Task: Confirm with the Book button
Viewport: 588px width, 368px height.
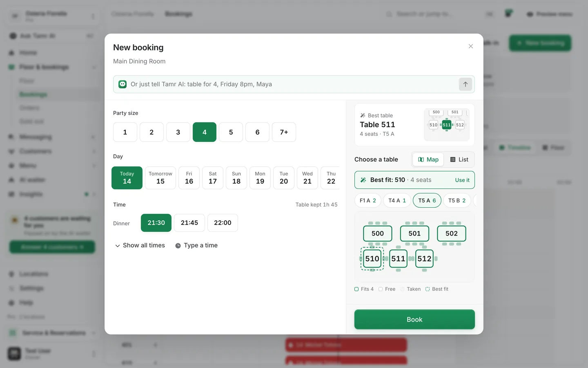Action: pos(414,319)
